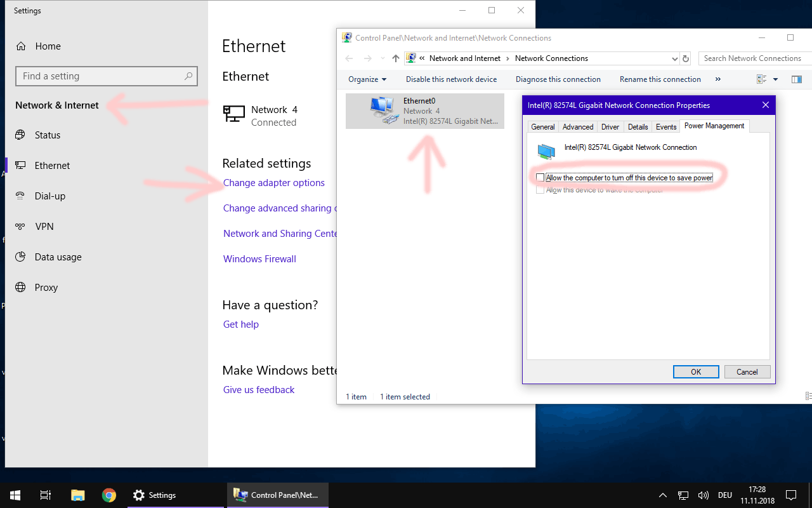The height and width of the screenshot is (508, 812).
Task: Click Diagnose this connection
Action: tap(558, 79)
